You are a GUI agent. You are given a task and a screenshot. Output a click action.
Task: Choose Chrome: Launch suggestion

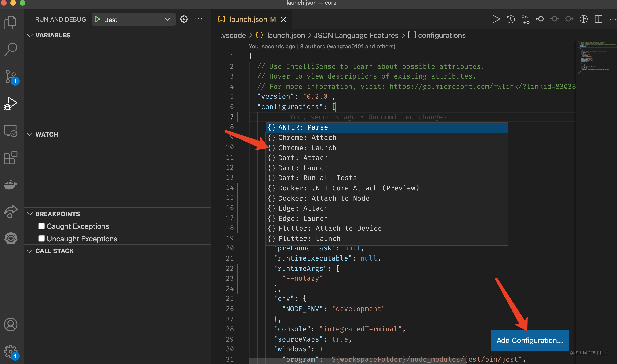[x=387, y=148]
